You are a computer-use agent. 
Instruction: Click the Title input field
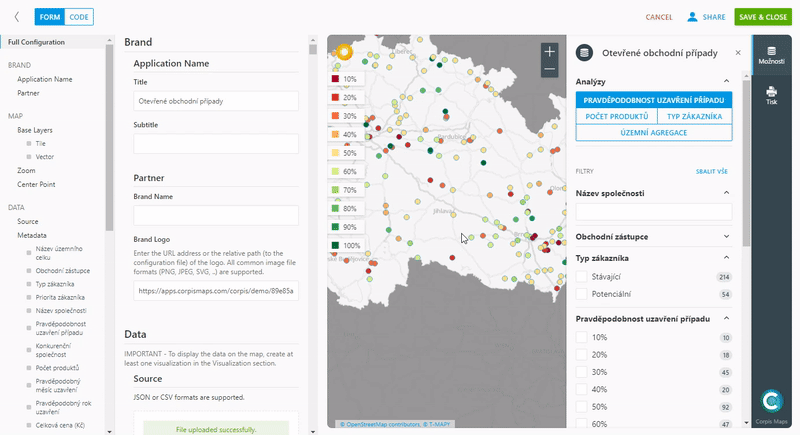click(216, 101)
